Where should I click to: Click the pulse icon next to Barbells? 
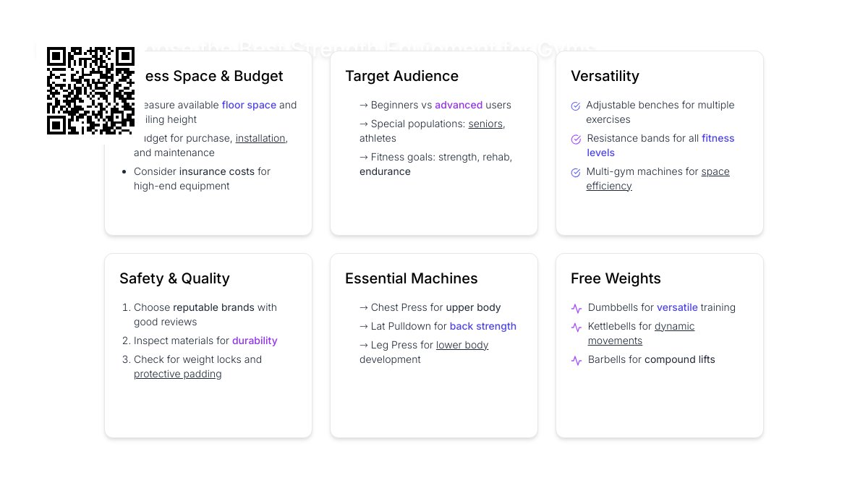pyautogui.click(x=576, y=360)
